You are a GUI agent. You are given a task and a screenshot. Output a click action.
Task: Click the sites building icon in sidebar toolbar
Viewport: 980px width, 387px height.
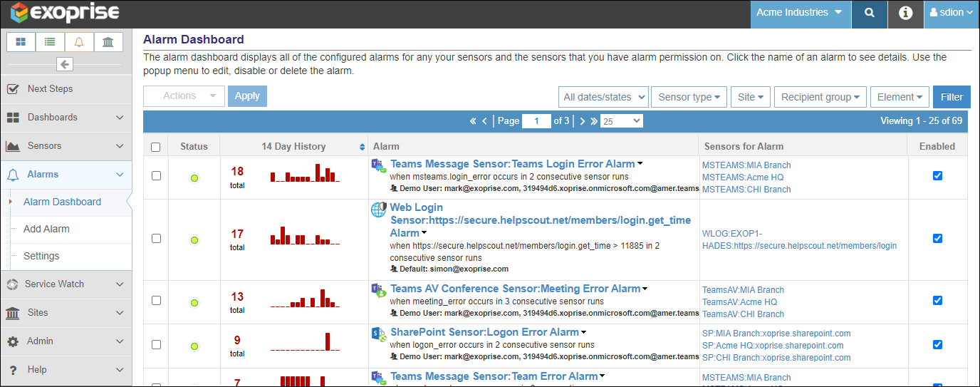tap(108, 42)
